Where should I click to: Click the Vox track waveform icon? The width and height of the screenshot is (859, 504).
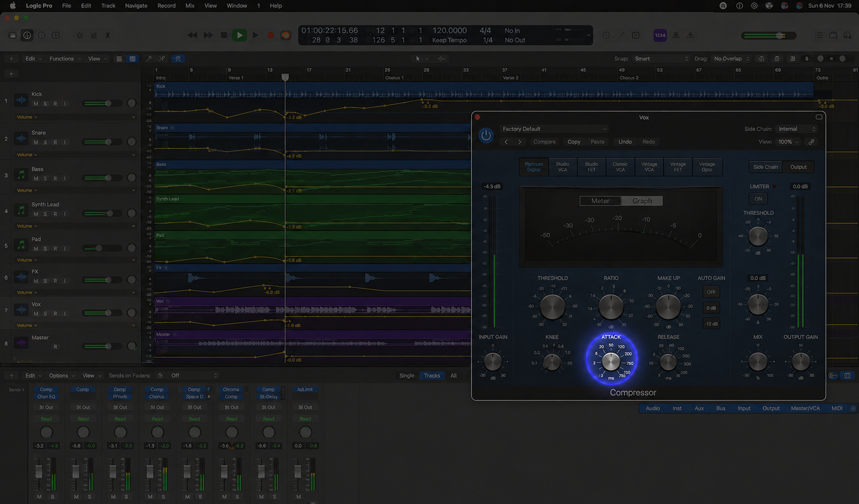[x=21, y=309]
